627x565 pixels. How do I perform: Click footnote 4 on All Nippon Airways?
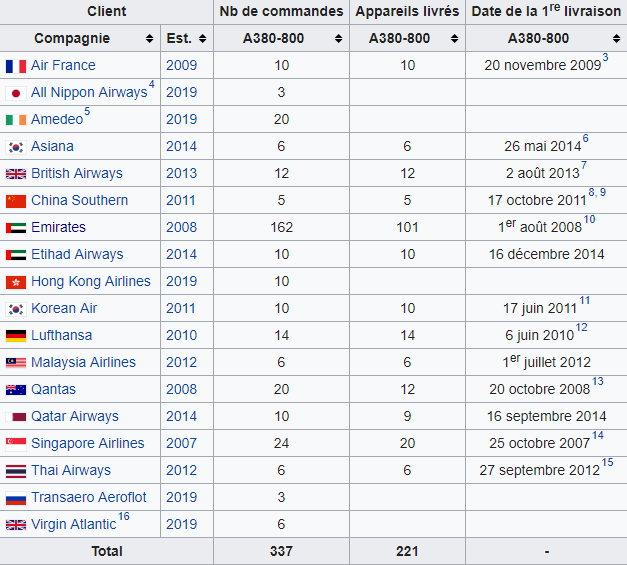[152, 84]
